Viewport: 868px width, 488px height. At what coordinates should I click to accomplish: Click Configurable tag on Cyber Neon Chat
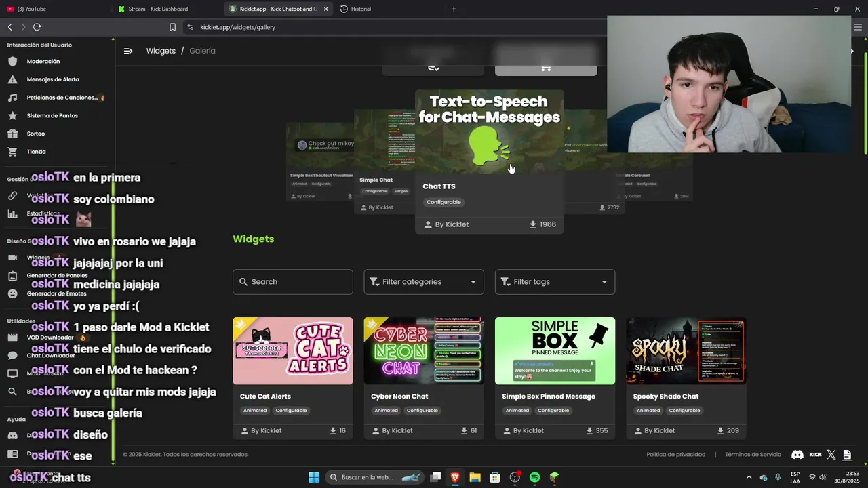coord(422,411)
